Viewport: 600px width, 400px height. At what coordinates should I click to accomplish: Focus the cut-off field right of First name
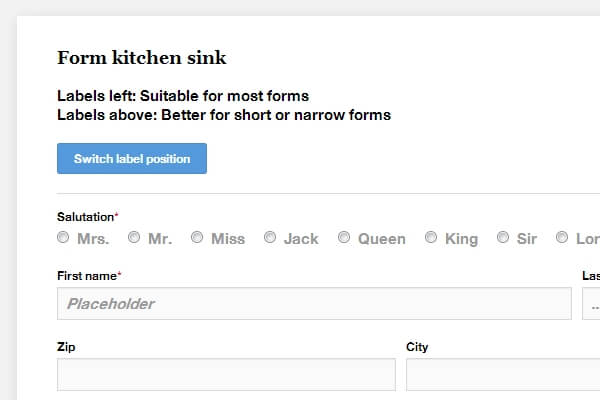click(x=591, y=303)
